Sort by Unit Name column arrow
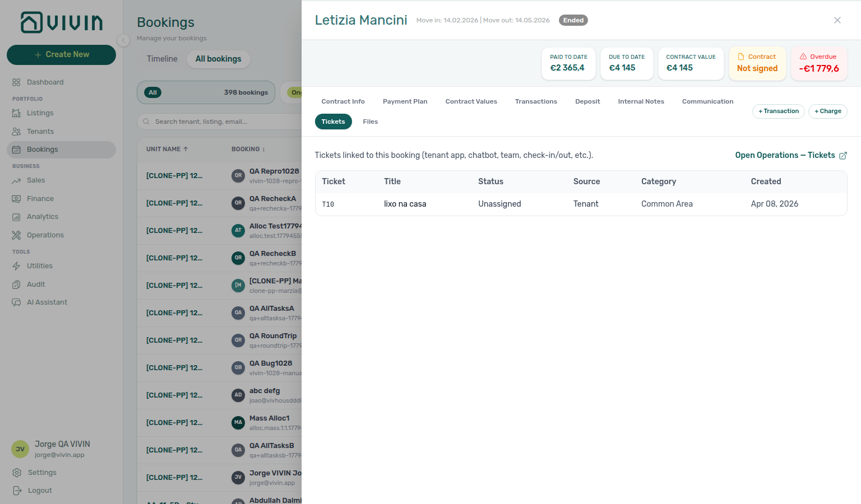This screenshot has width=861, height=504. (x=186, y=149)
